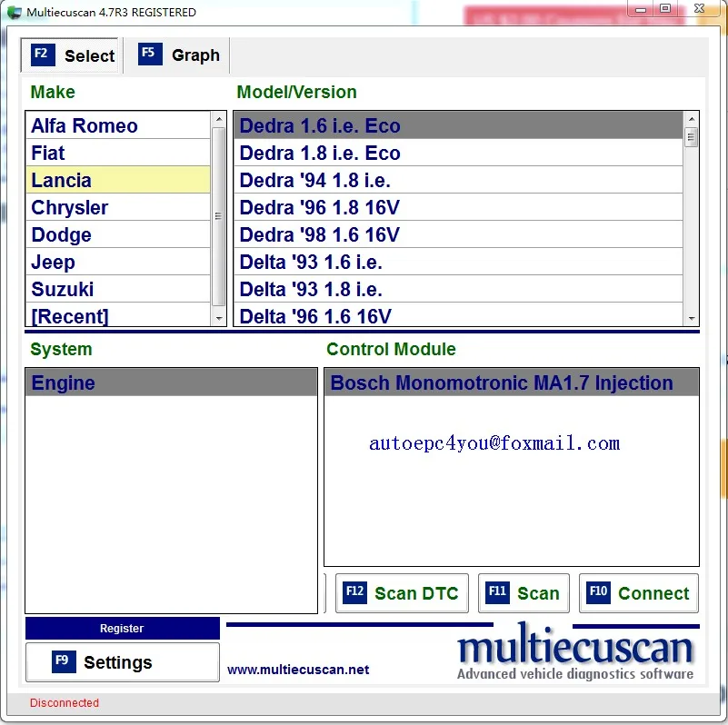Select Lancia make

118,180
